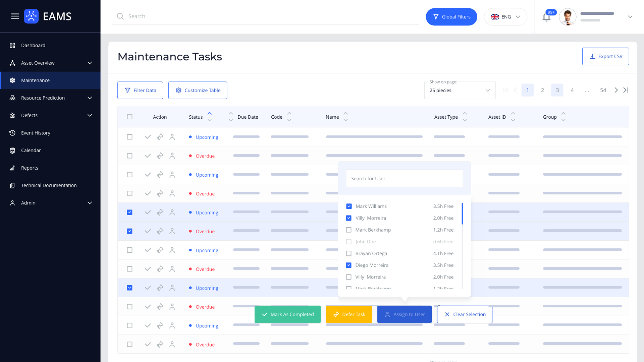Click the Customize Table settings icon

(178, 90)
